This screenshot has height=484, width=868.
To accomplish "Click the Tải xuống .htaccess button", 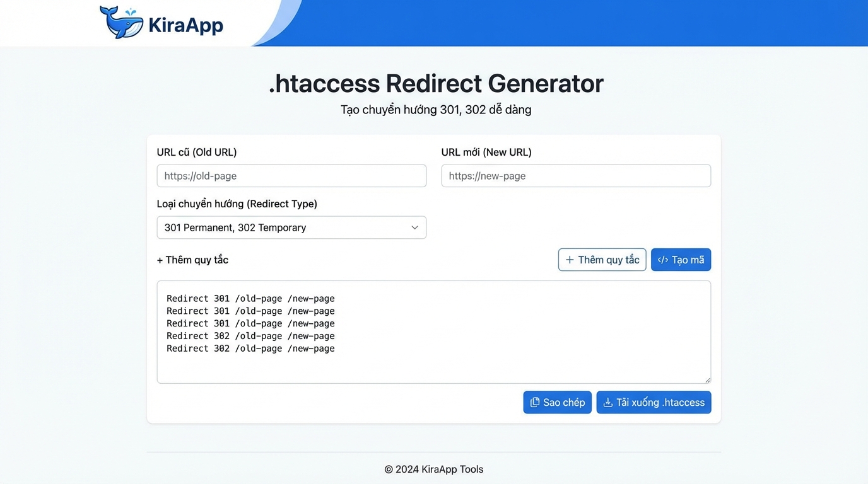I will (x=654, y=401).
